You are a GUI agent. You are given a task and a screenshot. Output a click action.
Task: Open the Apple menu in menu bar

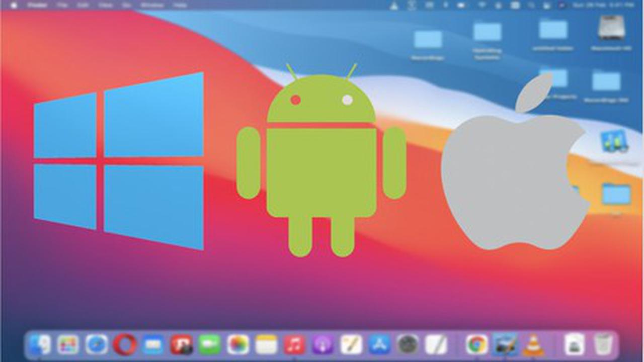click(14, 5)
